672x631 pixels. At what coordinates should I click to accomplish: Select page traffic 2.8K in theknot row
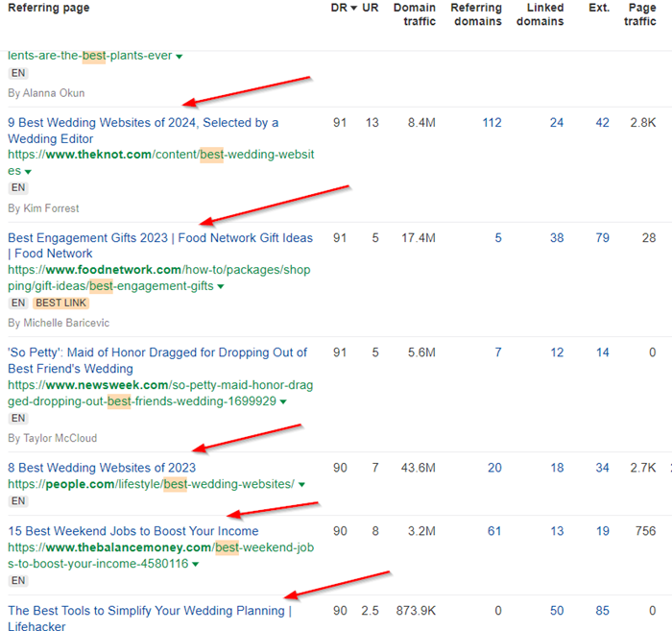pyautogui.click(x=643, y=123)
